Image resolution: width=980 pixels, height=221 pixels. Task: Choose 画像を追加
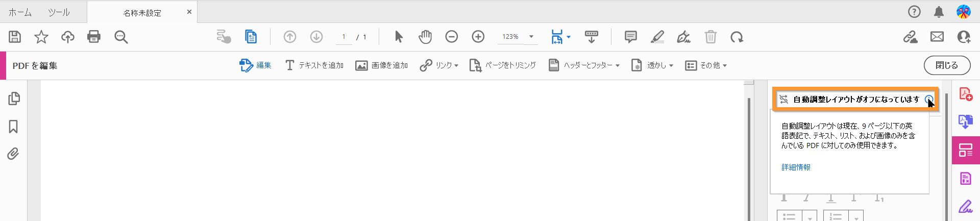382,65
